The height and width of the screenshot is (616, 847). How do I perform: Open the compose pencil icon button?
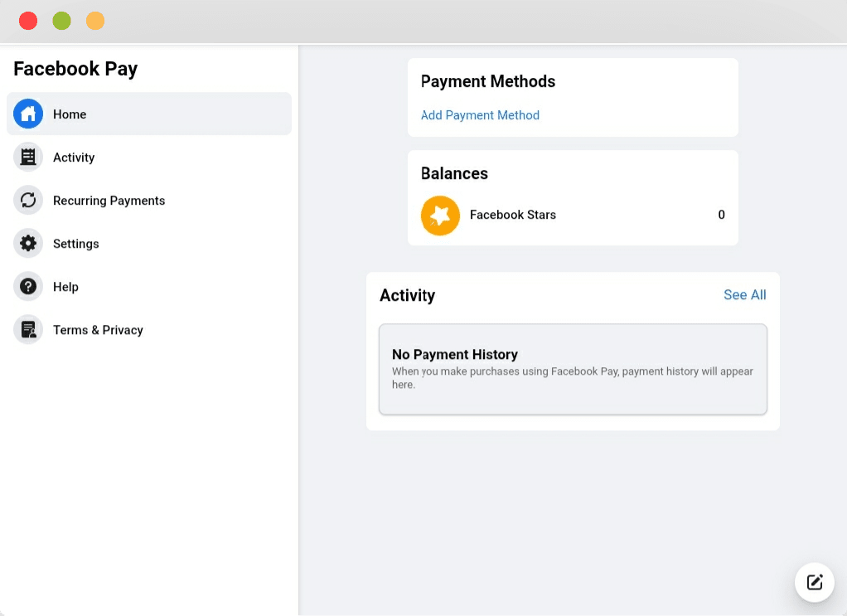(x=815, y=583)
